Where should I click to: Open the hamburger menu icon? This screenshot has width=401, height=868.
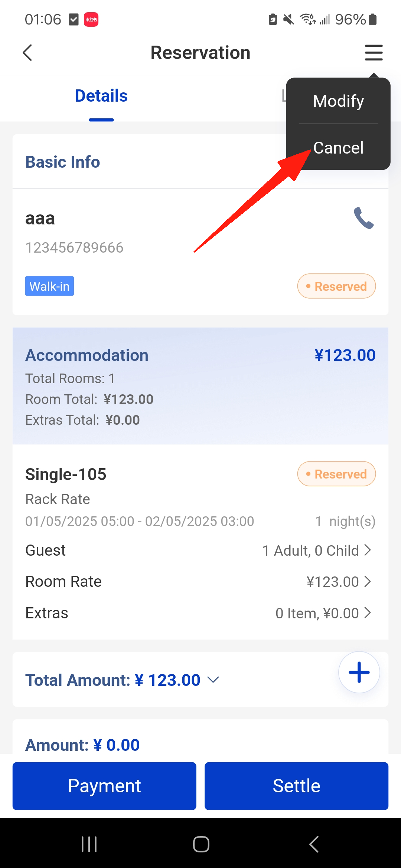click(x=374, y=53)
